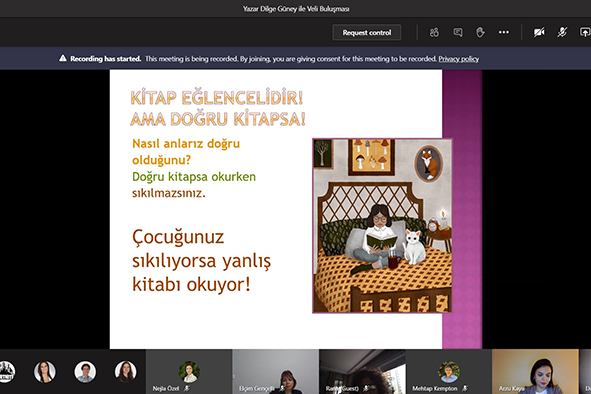Toggle the microphone mute icon
591x394 pixels.
[562, 32]
